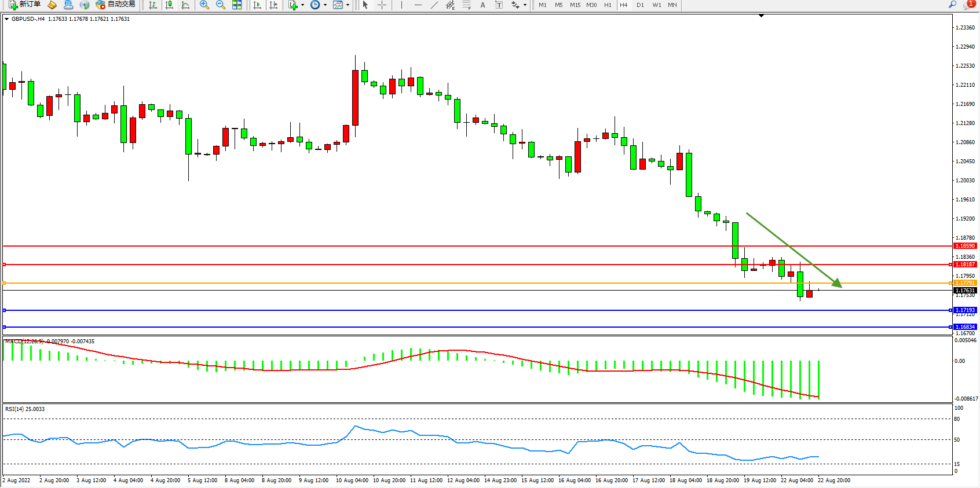
Task: Select the Fibonacci retracement tool
Action: tap(467, 5)
